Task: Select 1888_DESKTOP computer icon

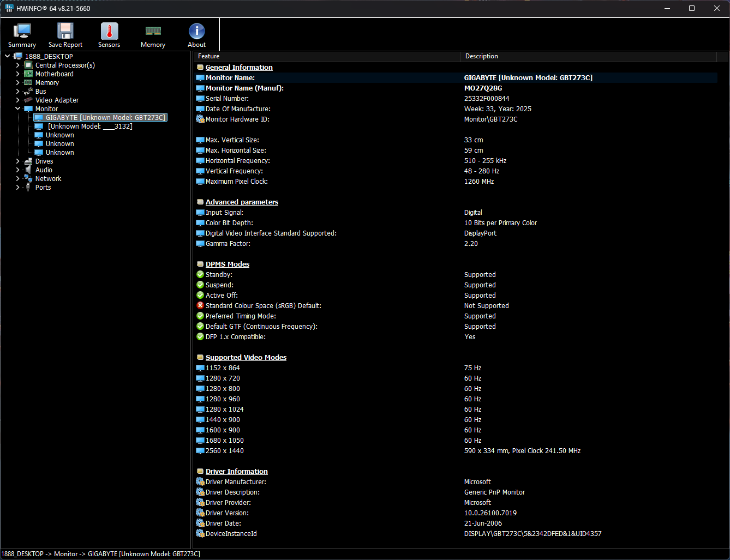Action: click(18, 56)
